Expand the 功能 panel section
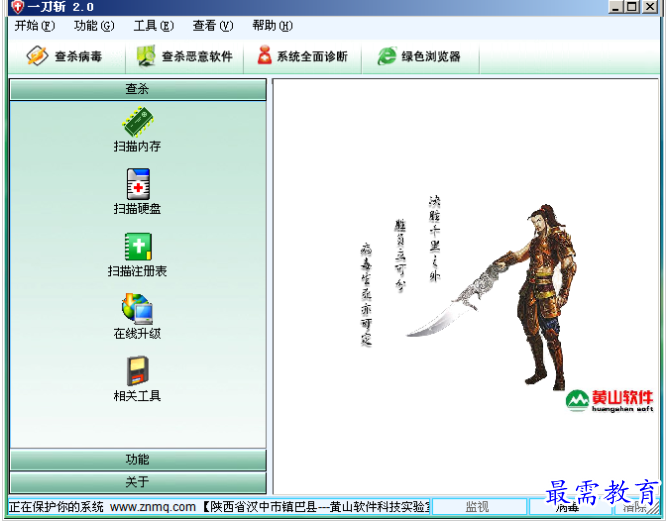The height and width of the screenshot is (524, 667). pos(138,460)
